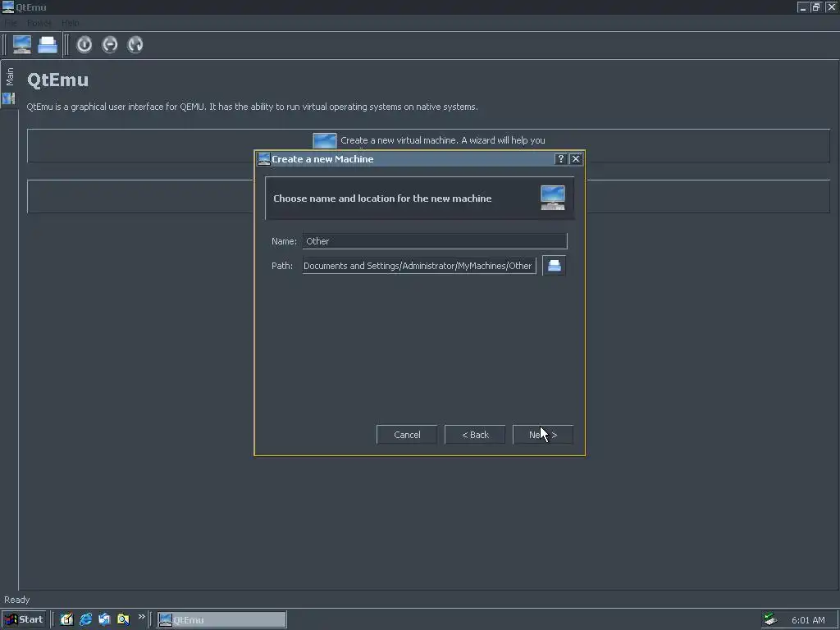Click the system tray network icon
The image size is (840, 630).
point(770,620)
